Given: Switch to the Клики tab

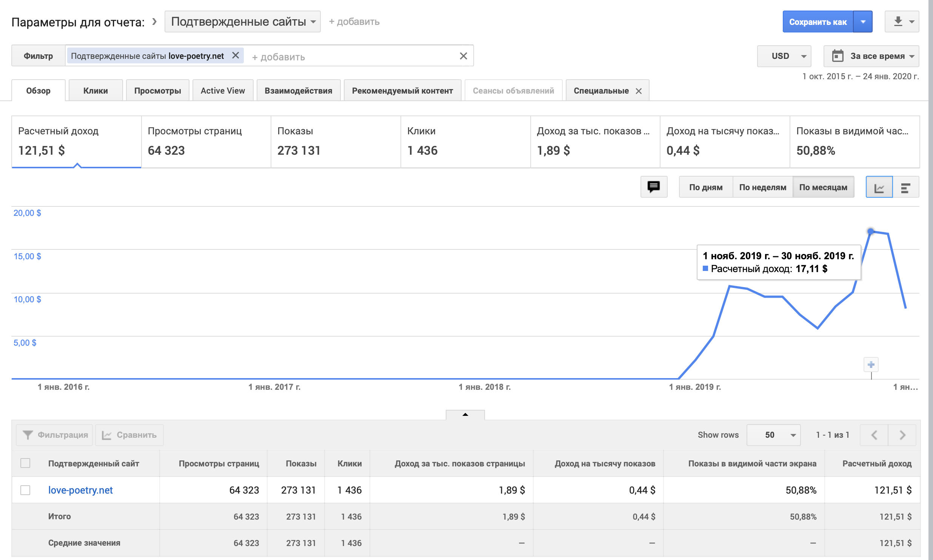Looking at the screenshot, I should pyautogui.click(x=95, y=91).
